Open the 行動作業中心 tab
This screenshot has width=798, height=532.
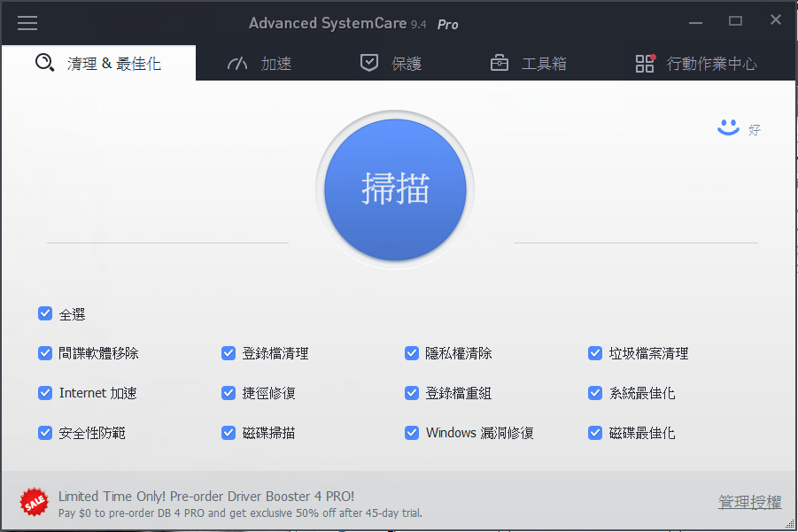696,63
